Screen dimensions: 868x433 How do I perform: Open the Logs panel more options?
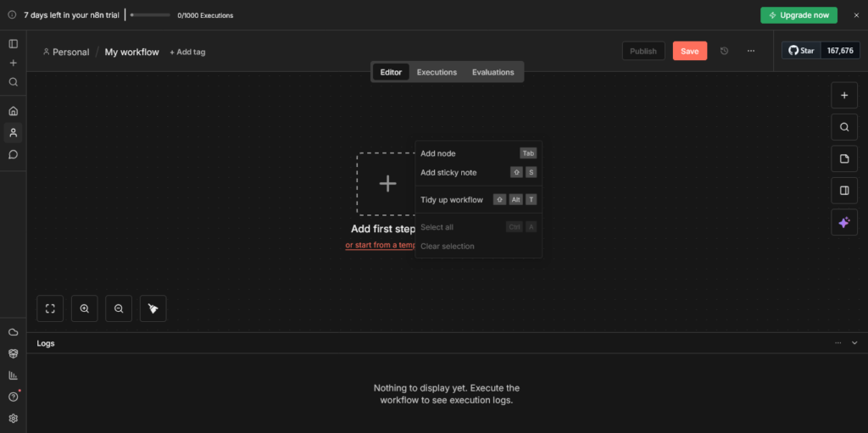(837, 343)
